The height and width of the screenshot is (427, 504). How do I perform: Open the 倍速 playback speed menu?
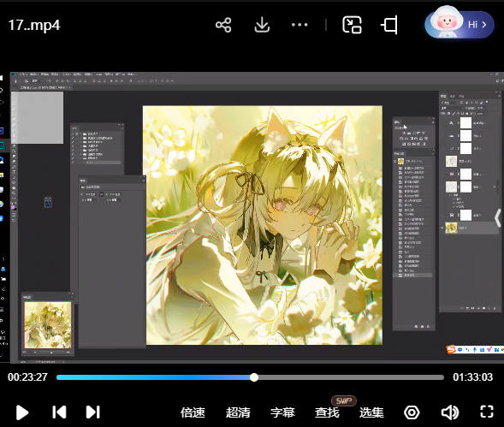tap(193, 412)
